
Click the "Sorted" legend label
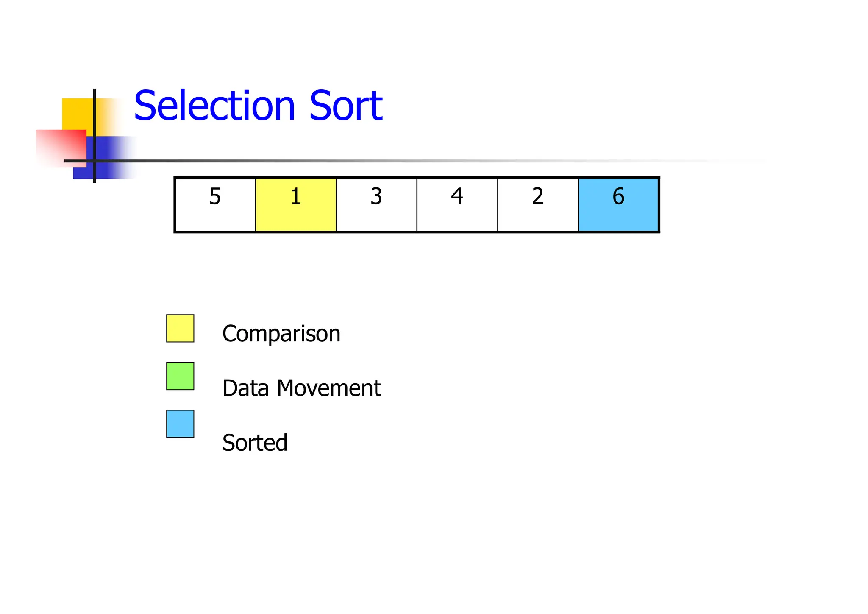click(255, 443)
